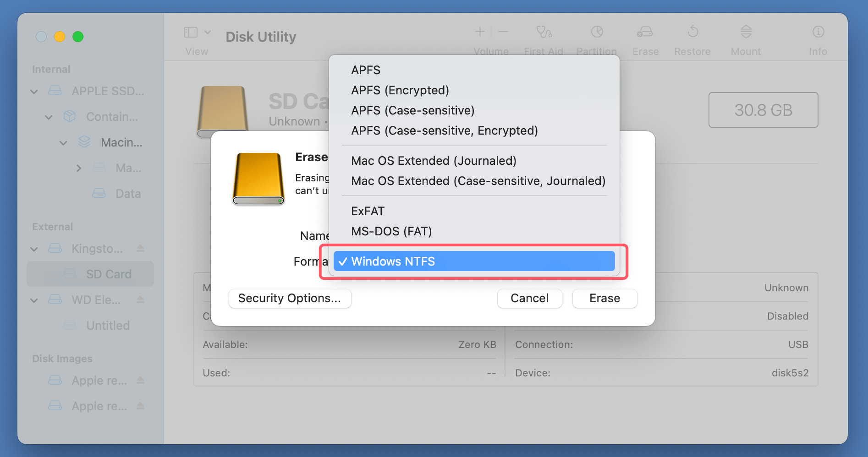This screenshot has width=868, height=457.
Task: Open the View options dropdown
Action: pyautogui.click(x=209, y=32)
